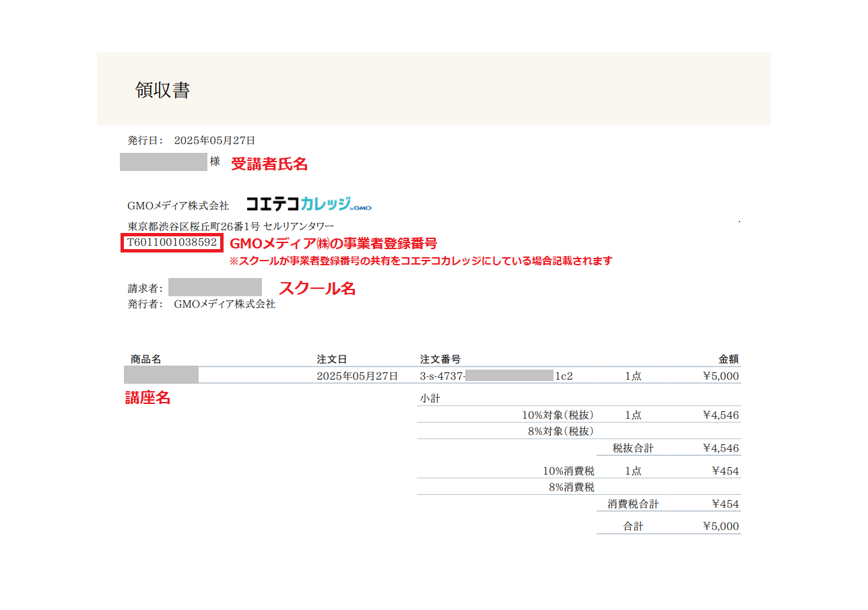Click the 小計 label

point(430,398)
